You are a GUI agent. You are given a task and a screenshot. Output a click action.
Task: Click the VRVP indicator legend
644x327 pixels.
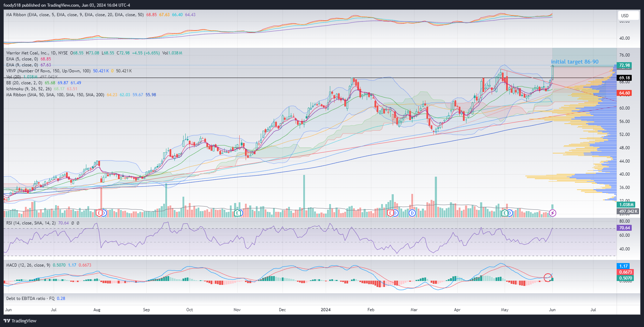click(x=48, y=71)
